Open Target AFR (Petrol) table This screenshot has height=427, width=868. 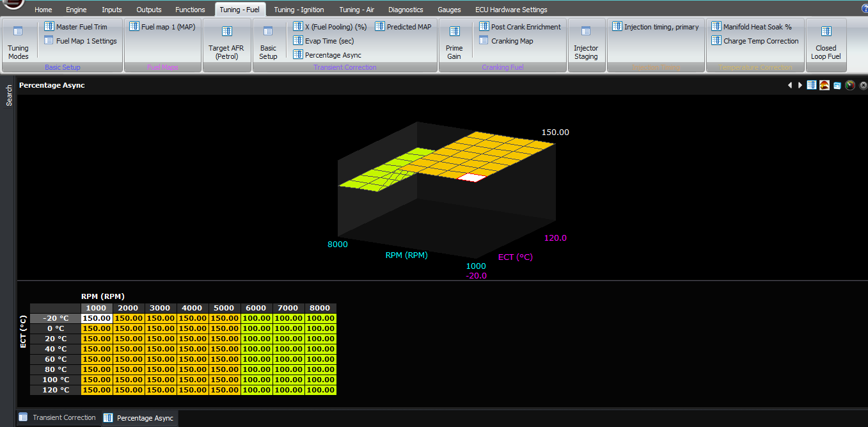[226, 42]
